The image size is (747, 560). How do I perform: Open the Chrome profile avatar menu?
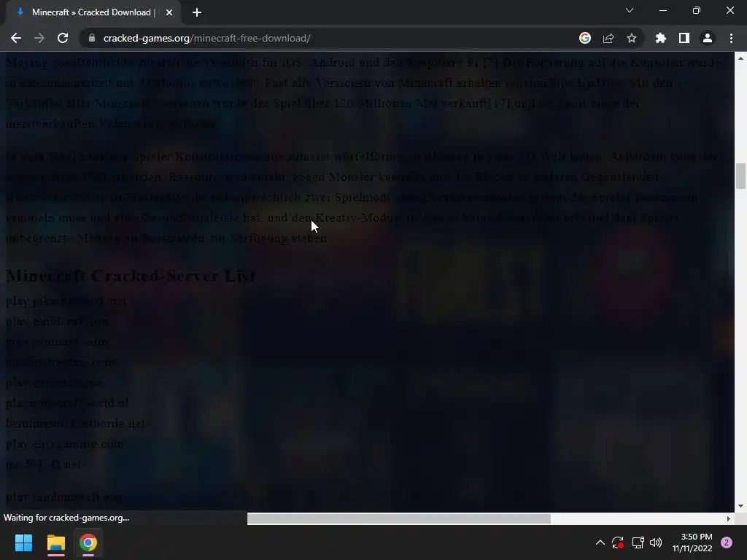(708, 38)
